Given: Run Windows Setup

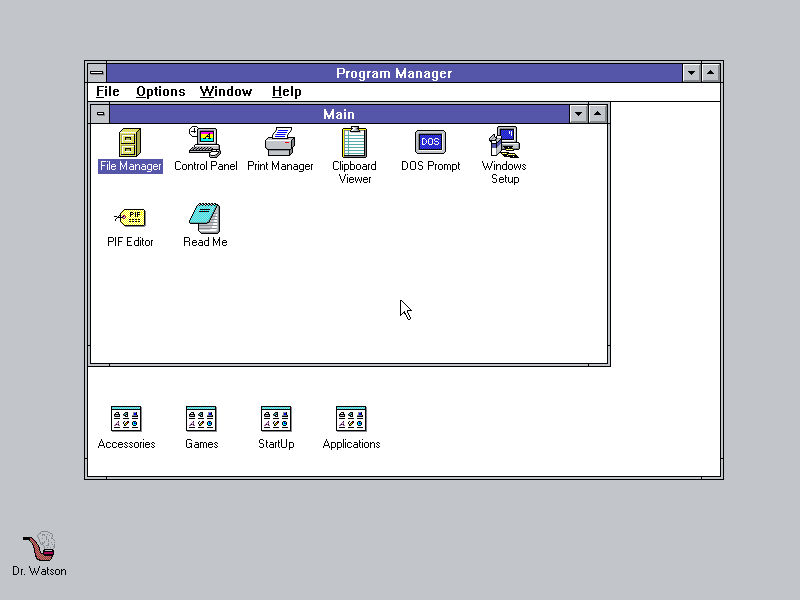Looking at the screenshot, I should pyautogui.click(x=503, y=141).
